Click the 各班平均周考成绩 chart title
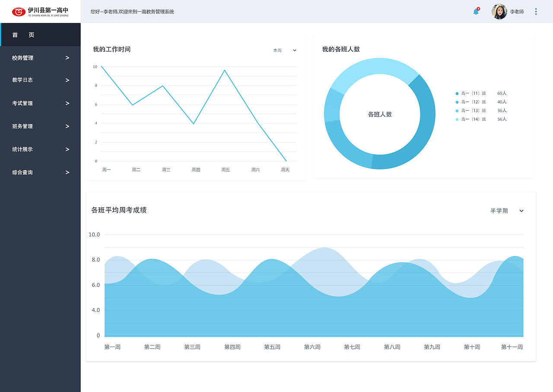This screenshot has height=392, width=553. coord(119,210)
